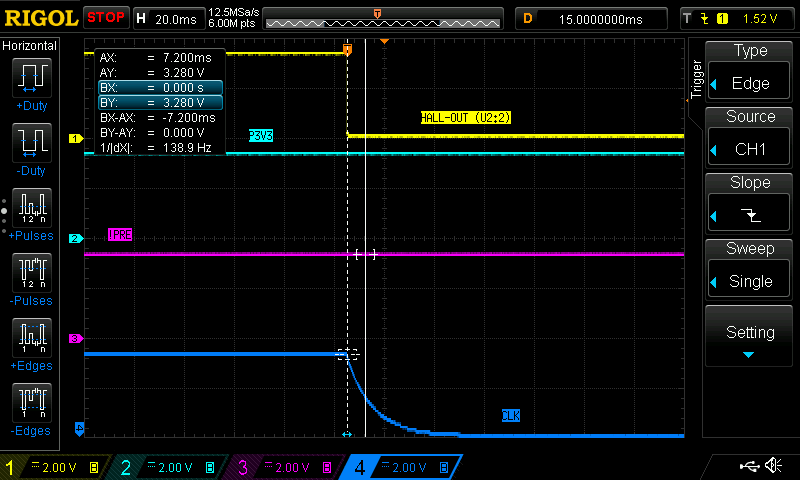Viewport: 800px width, 480px height.
Task: Click the BX-AX -7.200ms delta readout
Action: pos(160,118)
